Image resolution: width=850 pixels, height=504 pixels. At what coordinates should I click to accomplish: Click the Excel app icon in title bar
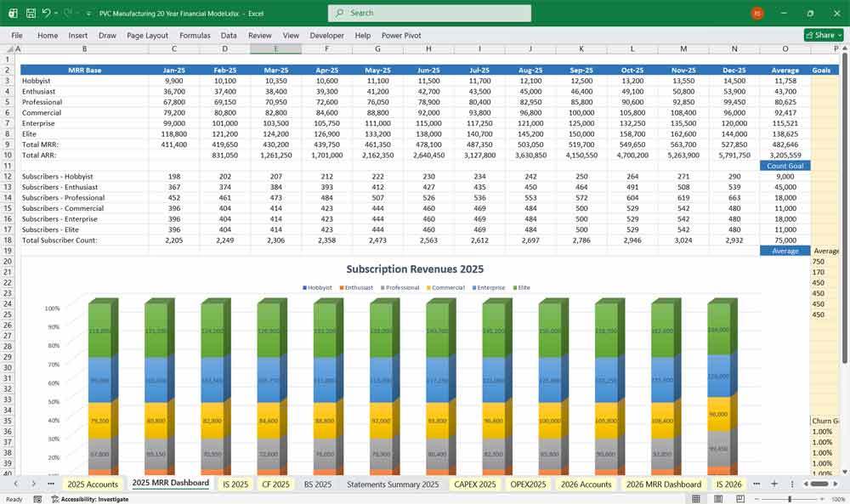(x=12, y=13)
